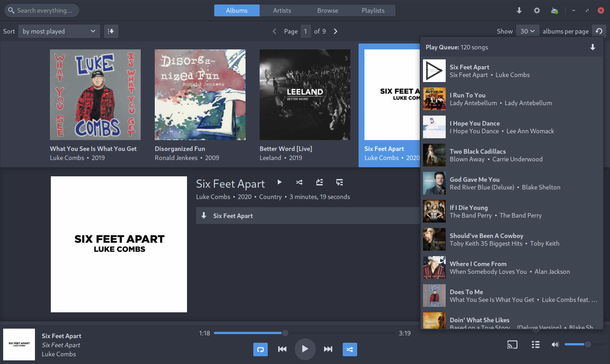
Task: Play Two Black Cadillacs in queue
Action: point(512,155)
